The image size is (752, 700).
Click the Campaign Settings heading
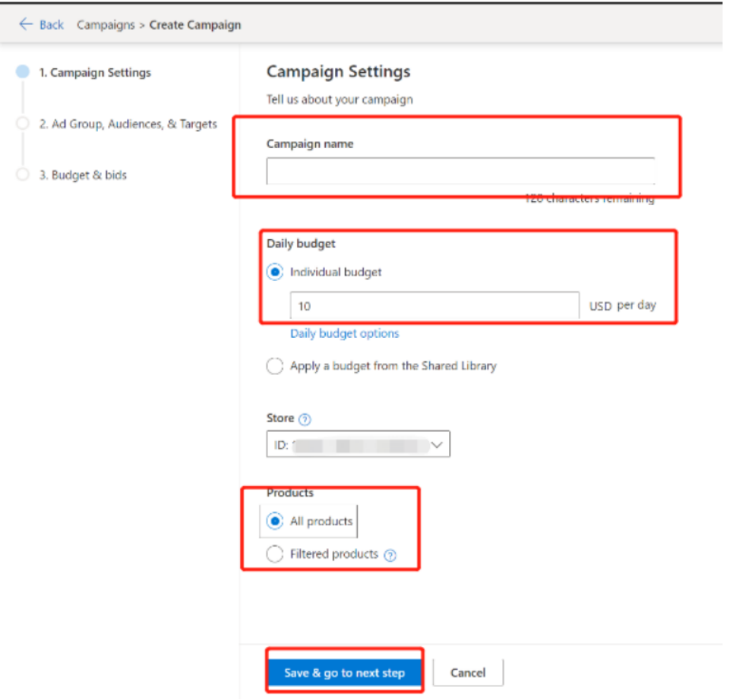pos(339,71)
